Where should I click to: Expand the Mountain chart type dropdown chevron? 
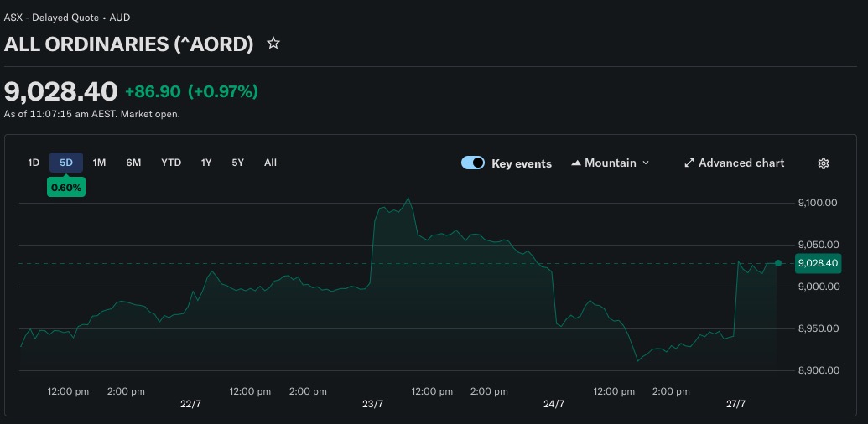[x=646, y=163]
